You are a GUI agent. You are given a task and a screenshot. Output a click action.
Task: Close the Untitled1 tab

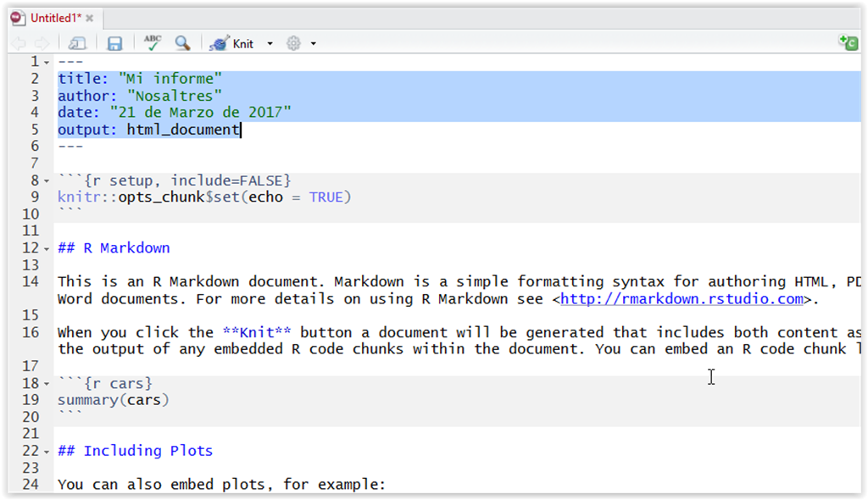pos(90,19)
